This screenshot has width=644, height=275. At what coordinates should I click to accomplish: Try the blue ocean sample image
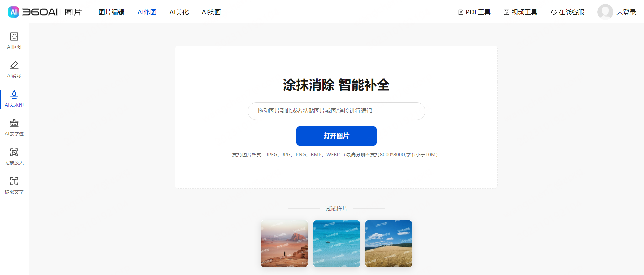pos(336,243)
